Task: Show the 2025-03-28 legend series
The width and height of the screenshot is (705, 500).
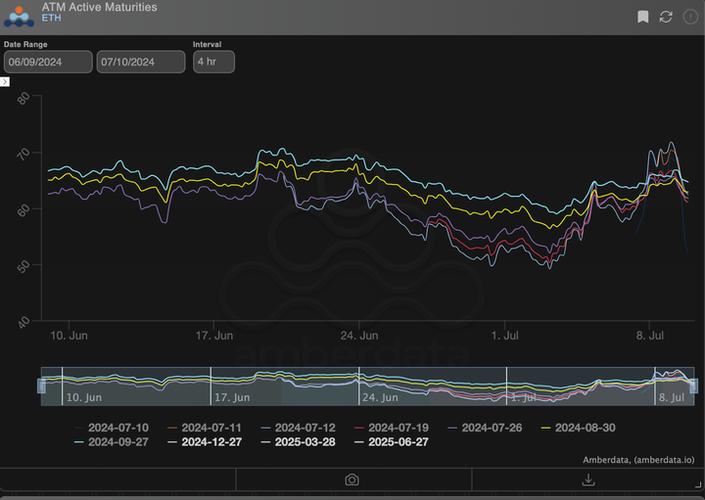Action: coord(298,442)
